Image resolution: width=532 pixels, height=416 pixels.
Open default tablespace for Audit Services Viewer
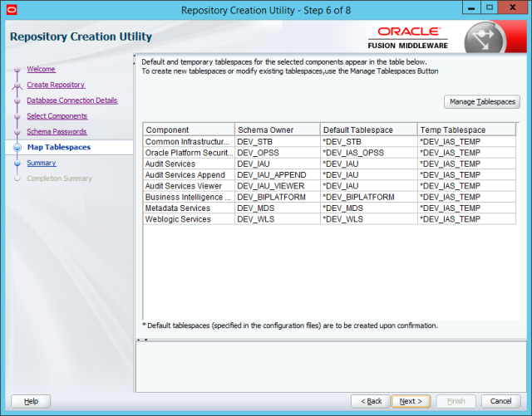tap(369, 186)
